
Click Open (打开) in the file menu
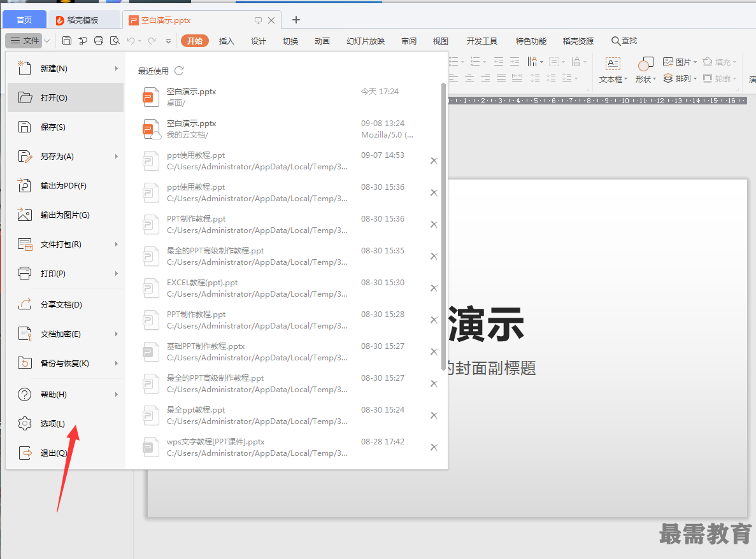[x=66, y=98]
